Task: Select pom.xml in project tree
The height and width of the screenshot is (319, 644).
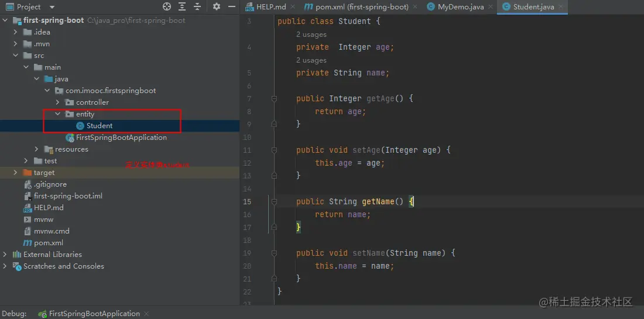Action: click(49, 243)
